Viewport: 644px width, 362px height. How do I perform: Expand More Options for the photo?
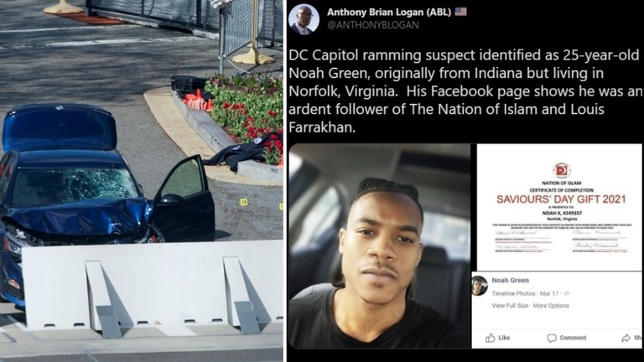[x=551, y=306]
